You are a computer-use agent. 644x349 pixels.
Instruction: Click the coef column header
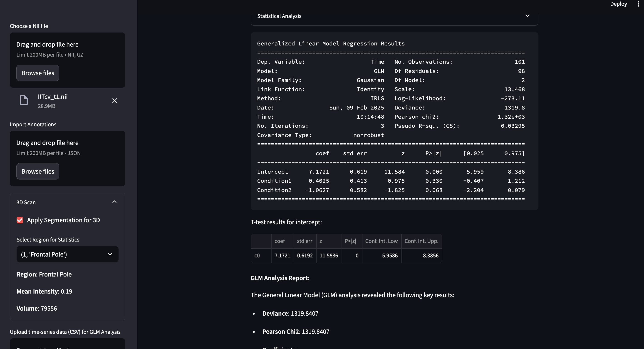click(x=280, y=241)
